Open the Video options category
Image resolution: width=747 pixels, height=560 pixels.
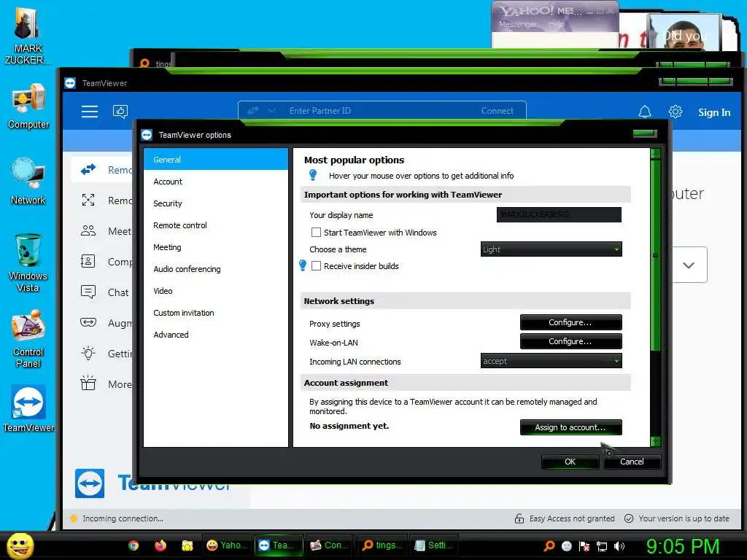tap(216, 291)
